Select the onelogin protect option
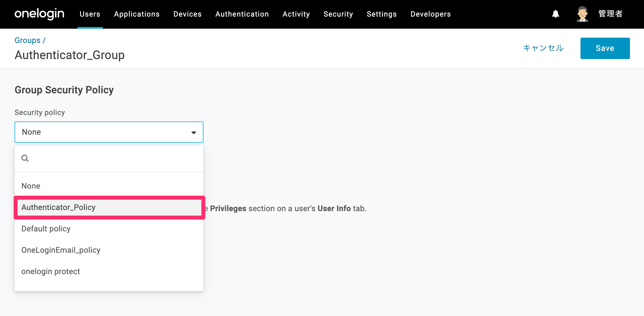This screenshot has width=644, height=316. 109,271
